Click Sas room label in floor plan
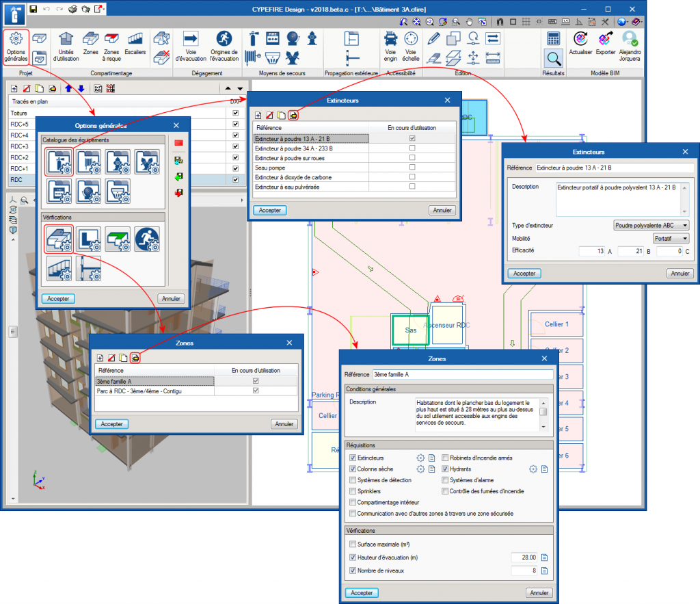Image resolution: width=700 pixels, height=604 pixels. pyautogui.click(x=411, y=330)
